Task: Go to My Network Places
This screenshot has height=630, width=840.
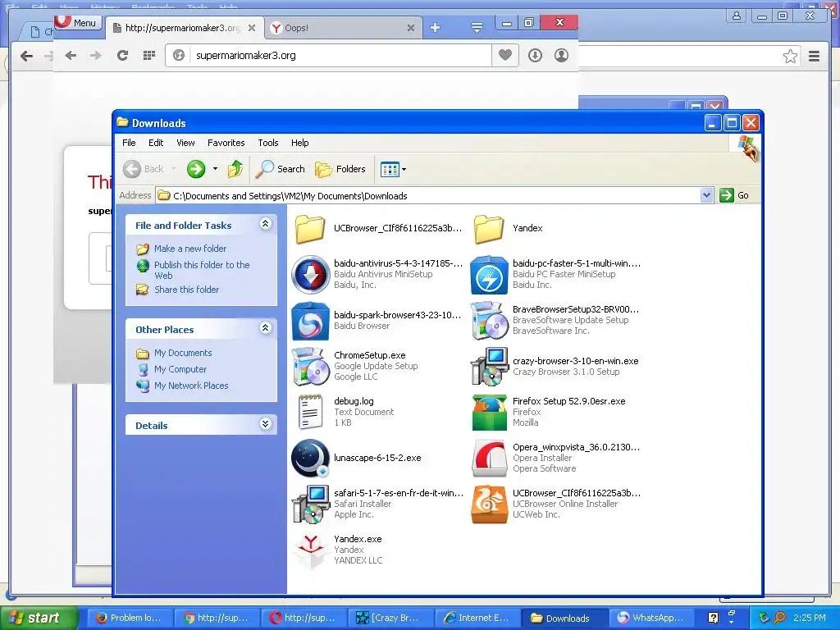Action: click(191, 386)
